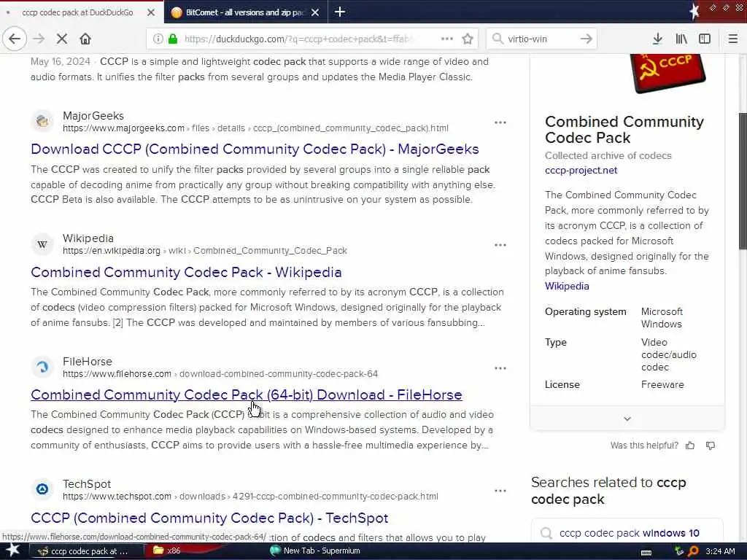This screenshot has width=747, height=560.
Task: Stop loading the page
Action: (x=62, y=39)
